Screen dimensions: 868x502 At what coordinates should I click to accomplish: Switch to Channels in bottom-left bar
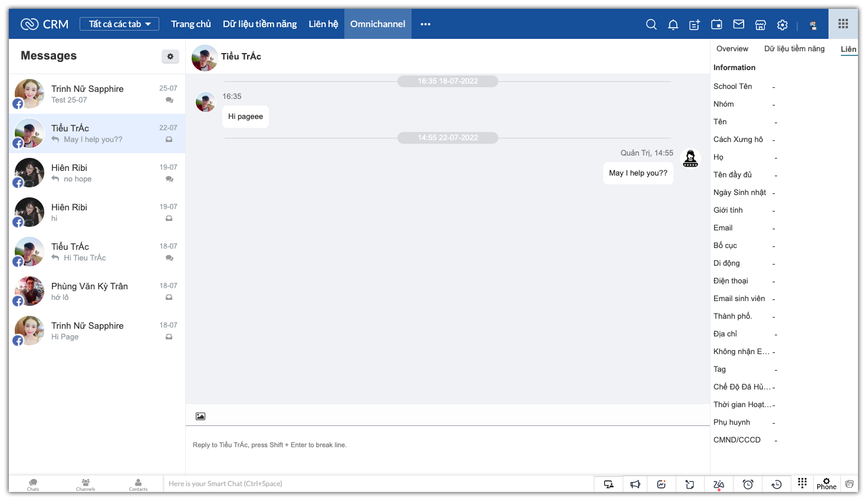coord(86,484)
